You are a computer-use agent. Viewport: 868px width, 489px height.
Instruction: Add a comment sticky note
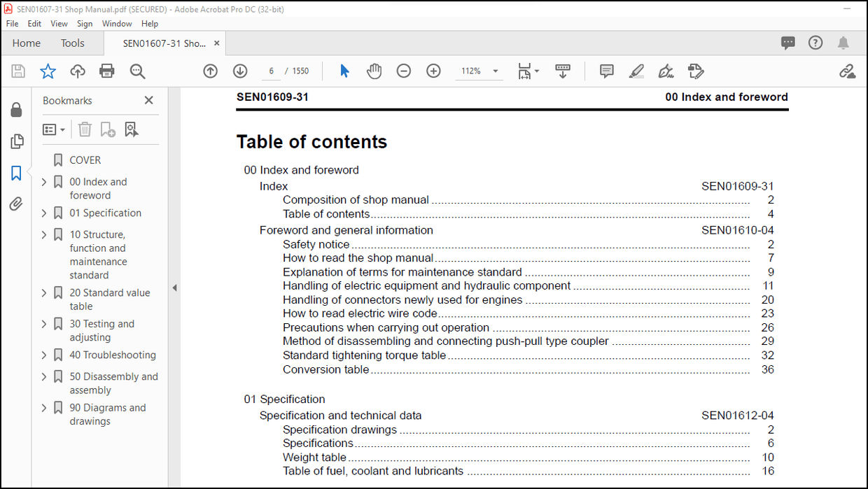pos(607,71)
